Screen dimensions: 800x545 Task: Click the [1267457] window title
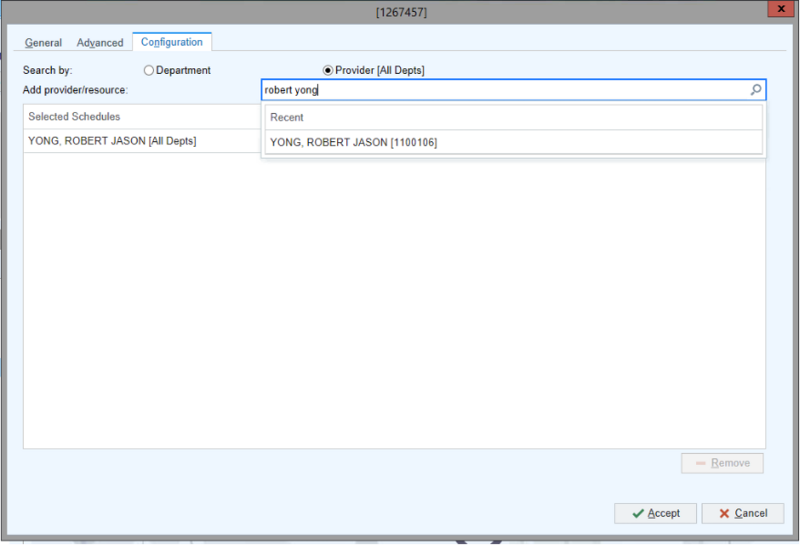pyautogui.click(x=401, y=12)
